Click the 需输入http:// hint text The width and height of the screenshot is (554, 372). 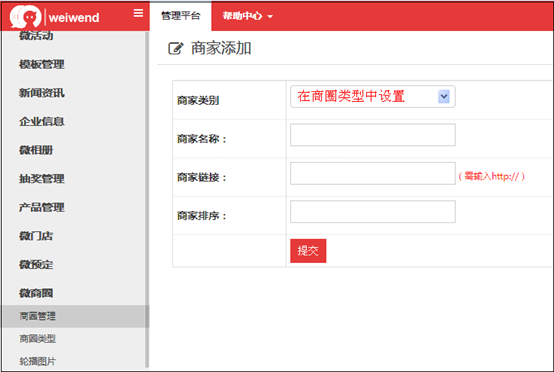491,176
